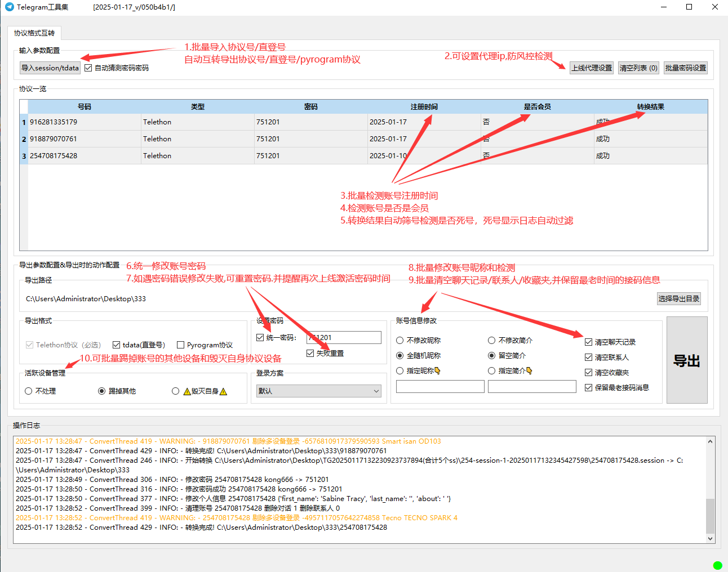
Task: Click the log line with Sabine Tracy
Action: point(233,499)
